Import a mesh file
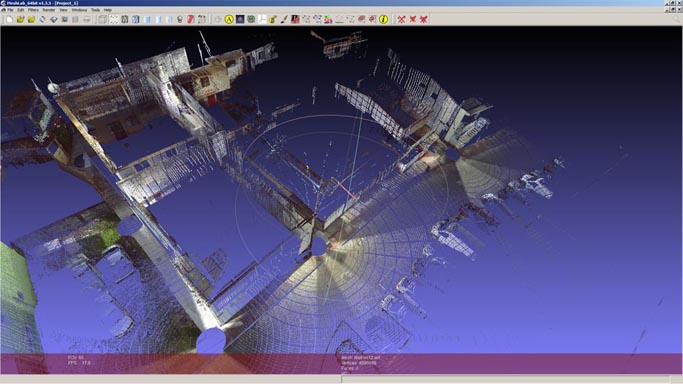The image size is (683, 384). (31, 19)
